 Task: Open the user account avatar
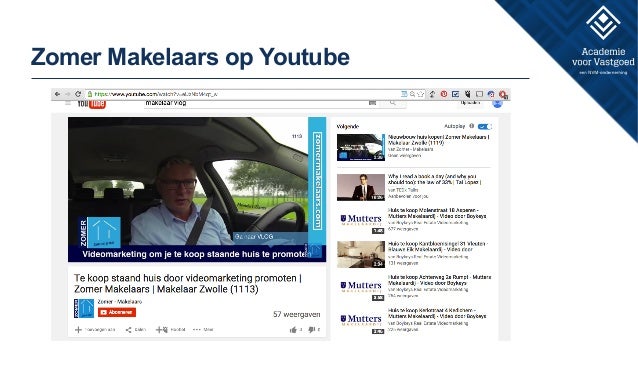pos(497,103)
